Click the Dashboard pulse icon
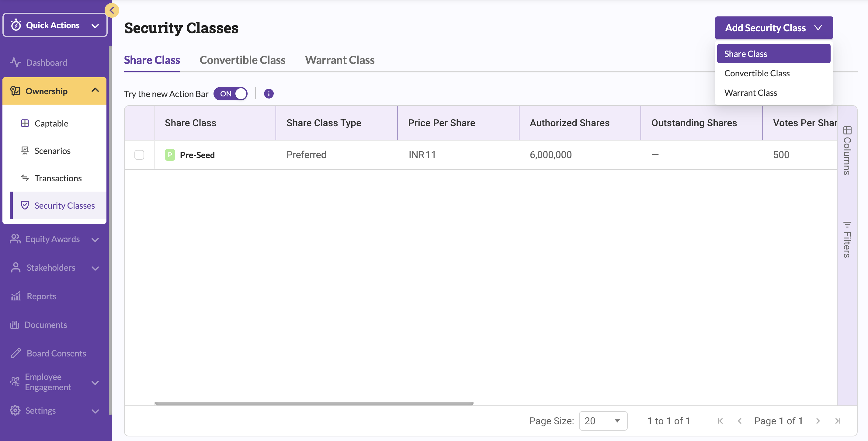Image resolution: width=868 pixels, height=441 pixels. 15,63
